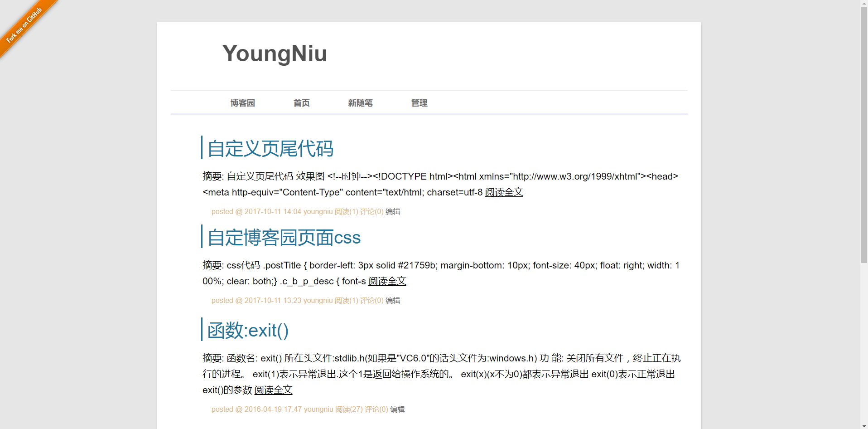Open the YoungNiu blog title
Image resolution: width=868 pixels, height=429 pixels.
tap(275, 54)
